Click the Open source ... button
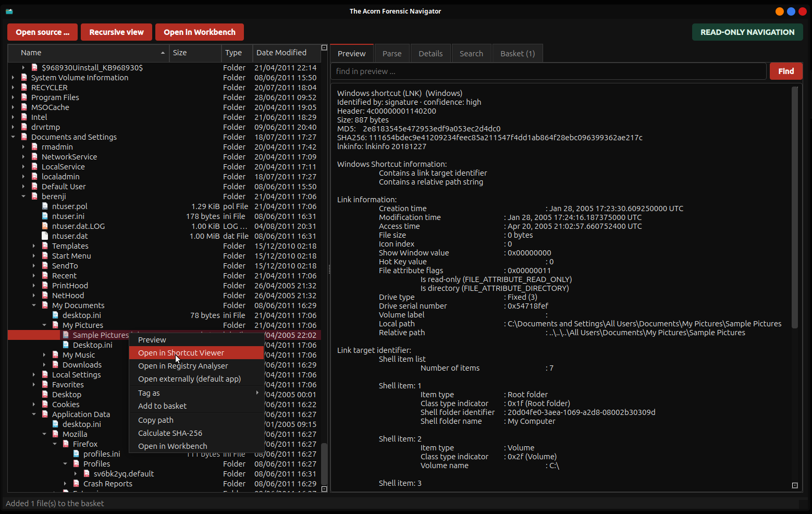Image resolution: width=812 pixels, height=514 pixels. (42, 32)
